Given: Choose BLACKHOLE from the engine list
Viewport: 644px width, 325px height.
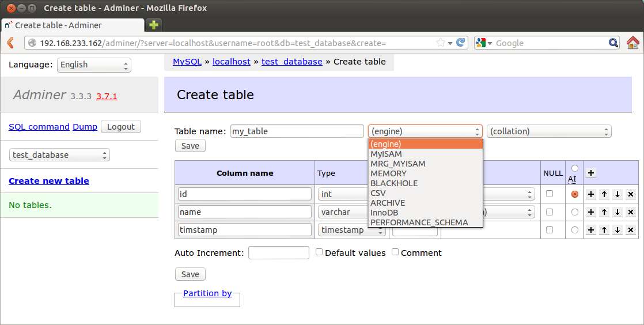Looking at the screenshot, I should coord(425,183).
